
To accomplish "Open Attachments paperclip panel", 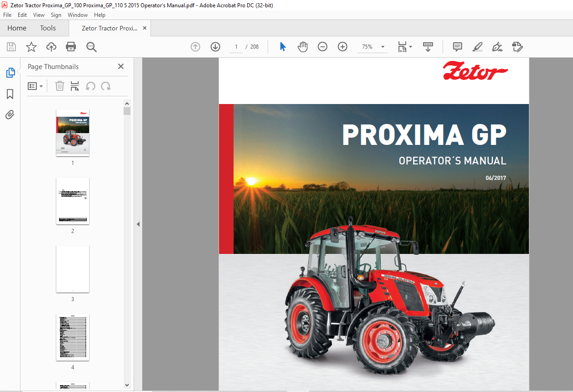I will (x=10, y=114).
